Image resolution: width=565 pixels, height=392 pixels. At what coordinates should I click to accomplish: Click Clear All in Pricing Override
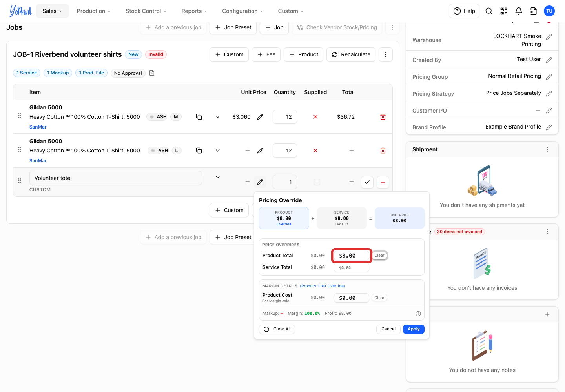(277, 329)
